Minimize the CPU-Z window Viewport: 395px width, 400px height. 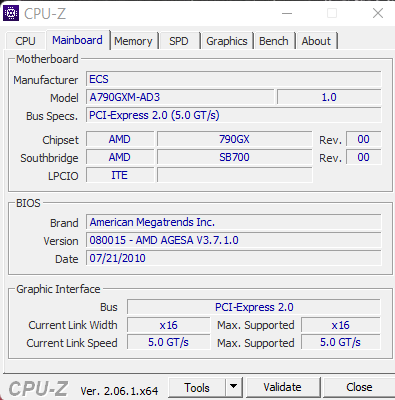[x=287, y=13]
